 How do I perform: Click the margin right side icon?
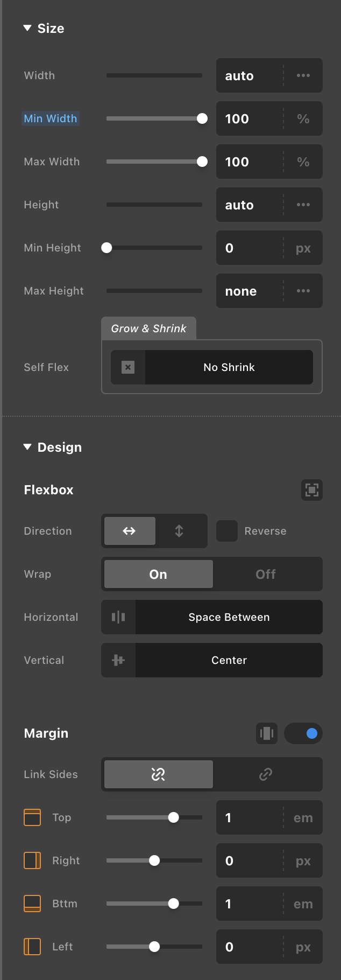coord(32,860)
